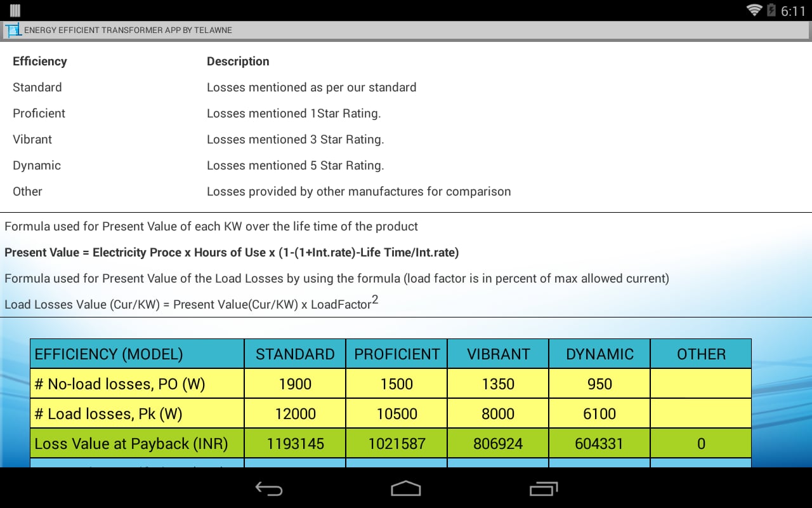This screenshot has height=508, width=812.
Task: Select the 'EFFICIENCY (MODEL)' table header
Action: coord(137,354)
